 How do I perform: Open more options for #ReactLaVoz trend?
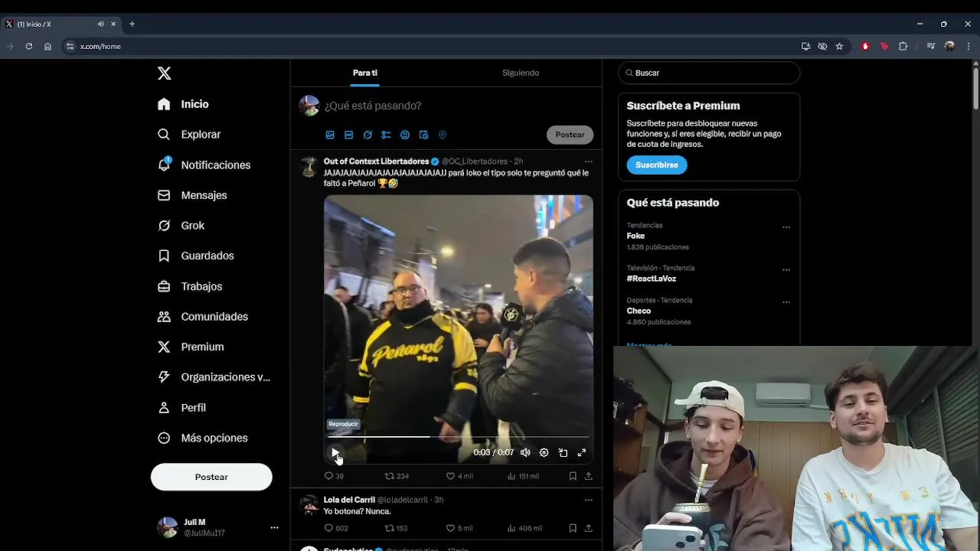[786, 270]
